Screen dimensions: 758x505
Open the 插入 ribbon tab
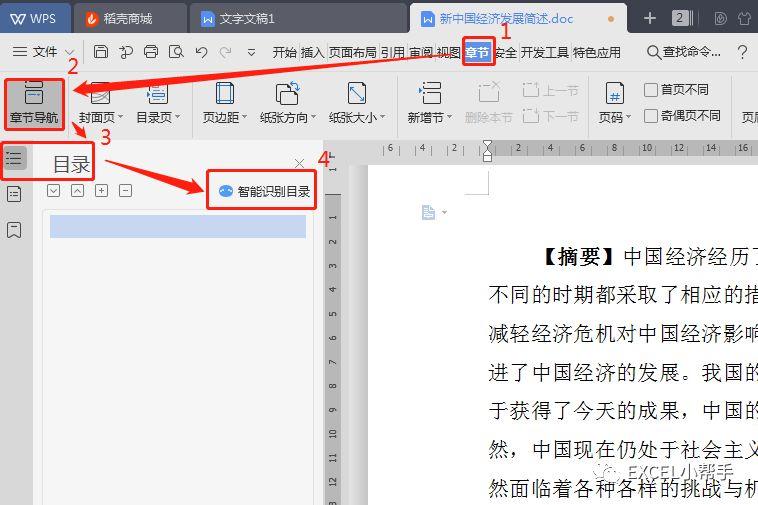pos(312,52)
